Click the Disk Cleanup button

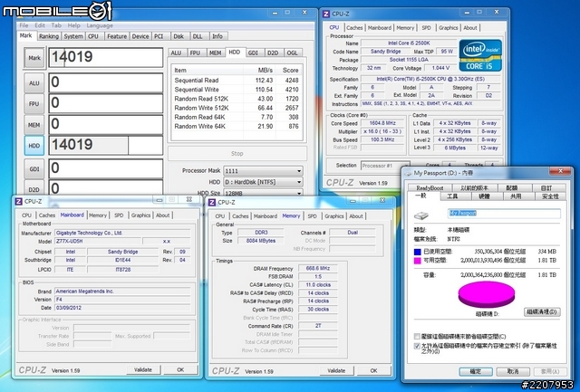[542, 311]
